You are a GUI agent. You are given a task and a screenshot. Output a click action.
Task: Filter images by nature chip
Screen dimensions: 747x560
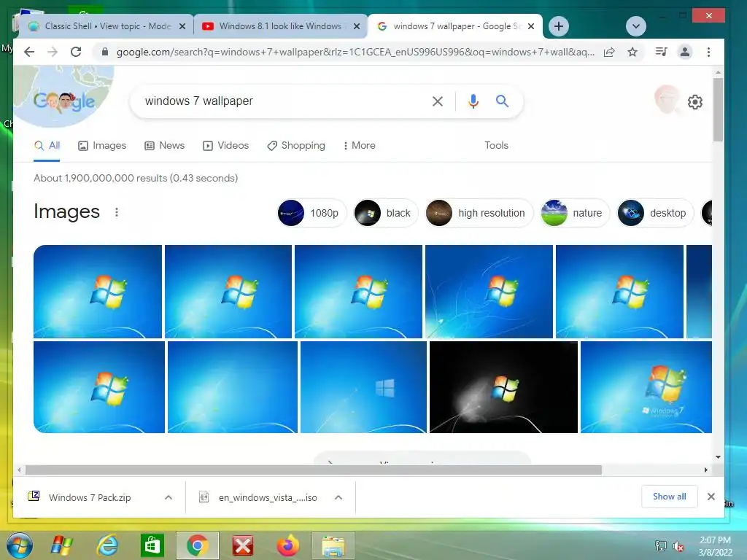pos(575,213)
